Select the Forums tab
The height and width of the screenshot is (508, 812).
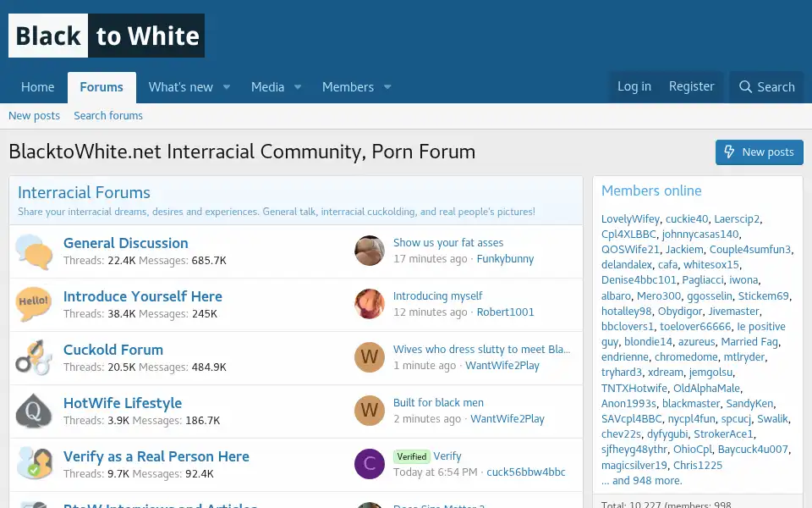pyautogui.click(x=101, y=87)
